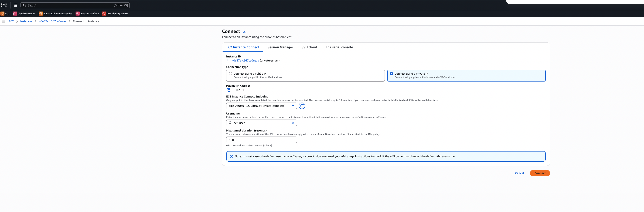Image resolution: width=644 pixels, height=212 pixels.
Task: Go to Instances in the breadcrumb
Action: tap(26, 21)
